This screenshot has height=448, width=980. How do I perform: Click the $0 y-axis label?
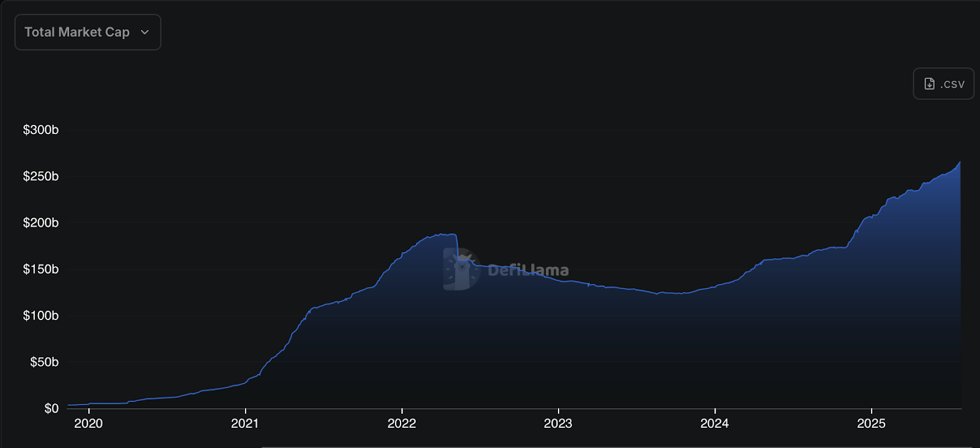(51, 408)
